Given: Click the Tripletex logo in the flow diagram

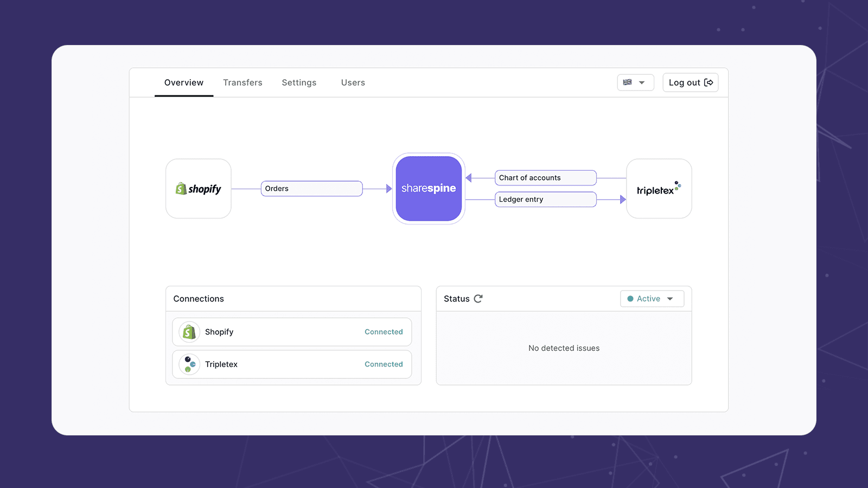Looking at the screenshot, I should coord(659,189).
